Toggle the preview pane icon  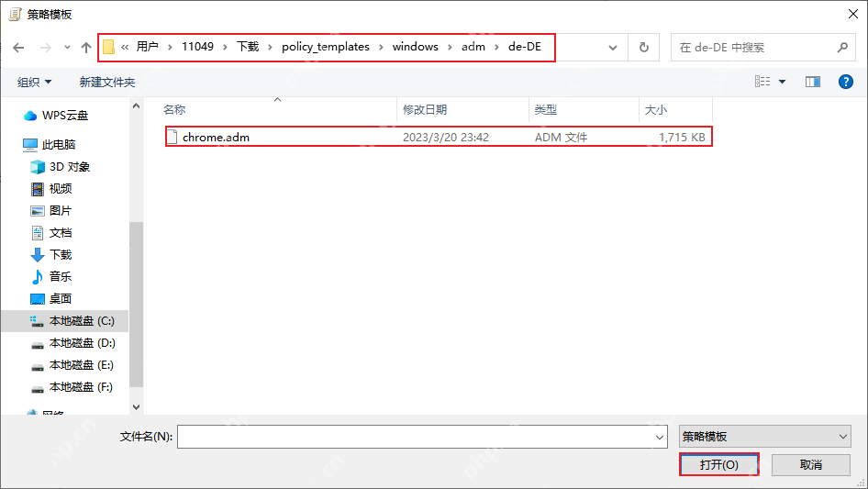pos(813,82)
